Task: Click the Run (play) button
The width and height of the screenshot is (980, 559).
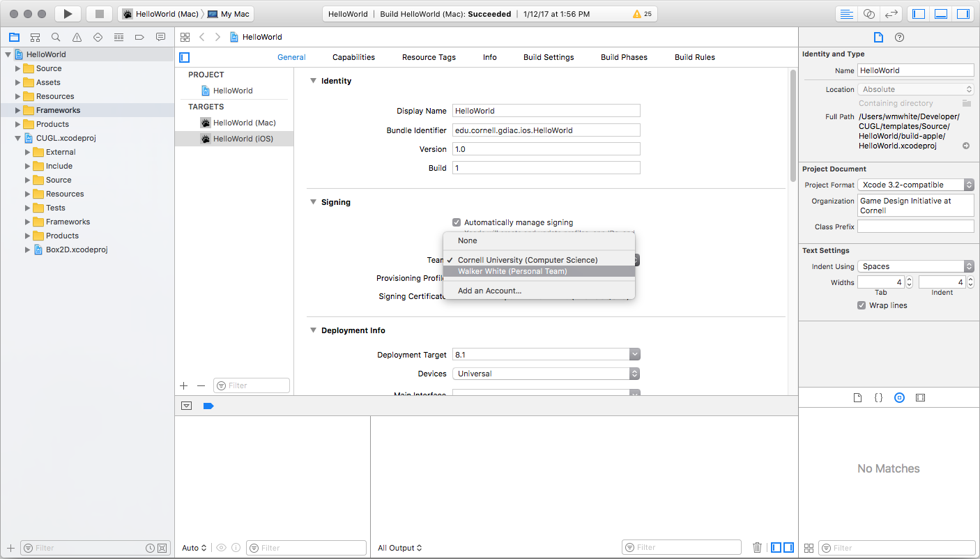Action: [x=67, y=14]
